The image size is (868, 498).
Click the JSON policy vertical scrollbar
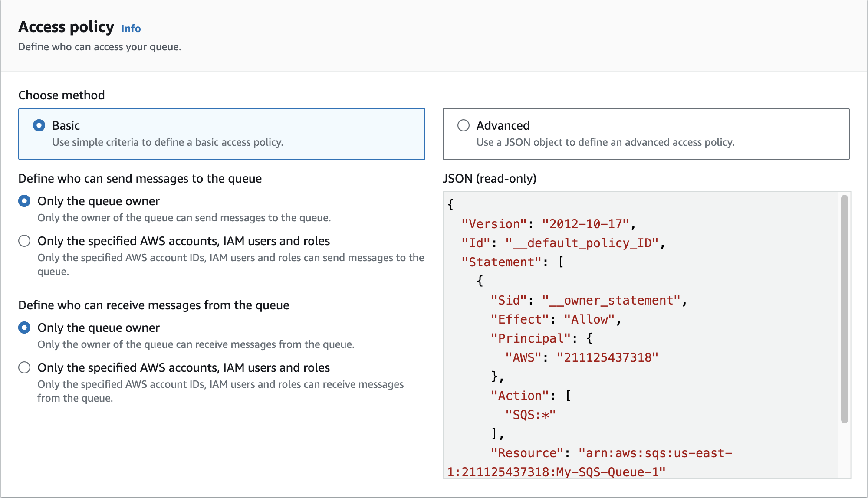[844, 308]
